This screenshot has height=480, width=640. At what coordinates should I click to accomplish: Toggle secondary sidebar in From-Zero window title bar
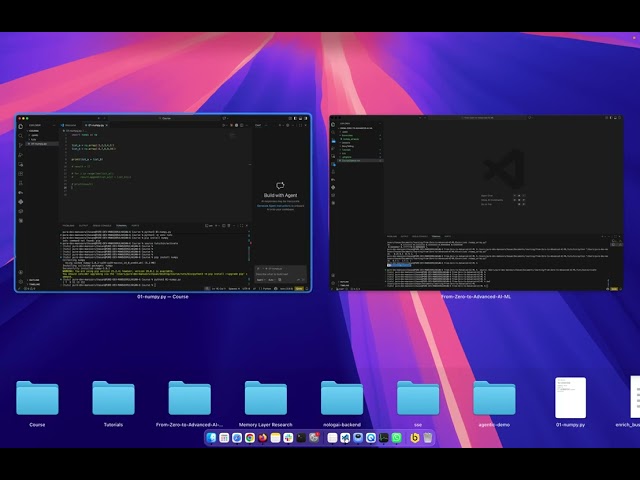(x=620, y=118)
